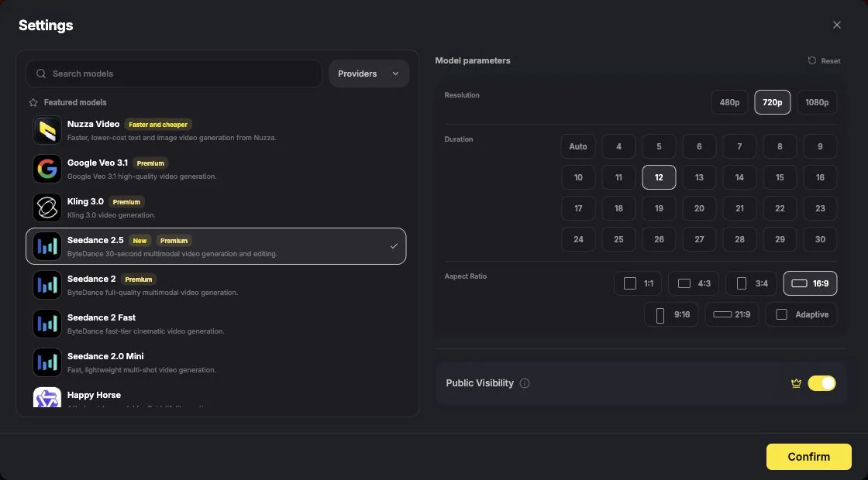The image size is (868, 480).
Task: Set duration to 16 seconds
Action: [x=820, y=177]
